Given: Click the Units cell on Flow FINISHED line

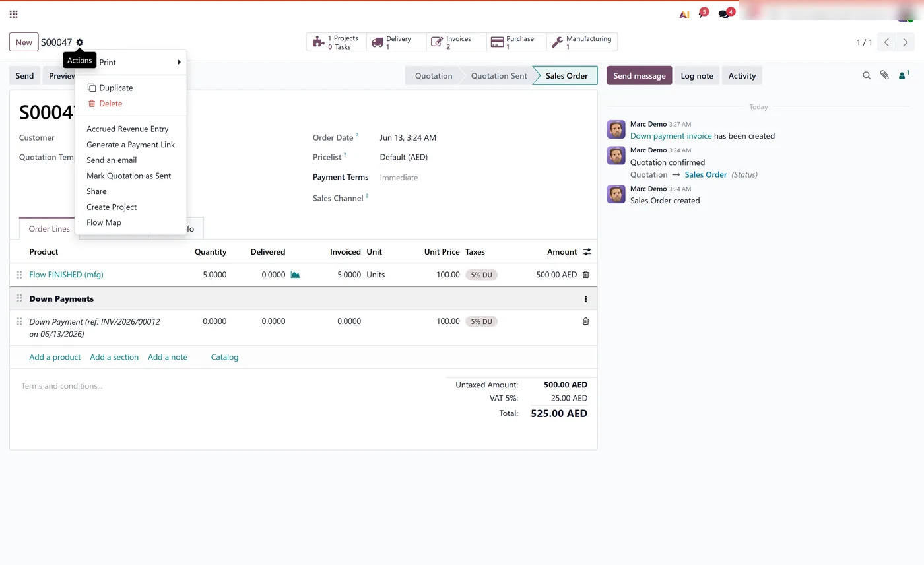Looking at the screenshot, I should (376, 275).
